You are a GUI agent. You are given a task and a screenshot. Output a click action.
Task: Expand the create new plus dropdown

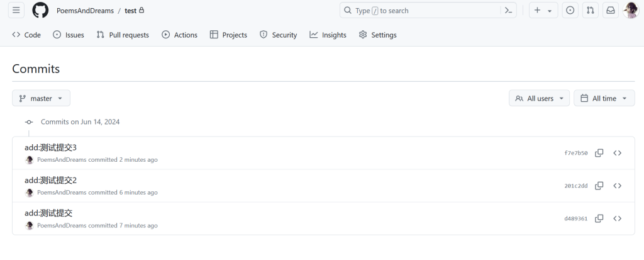[543, 11]
